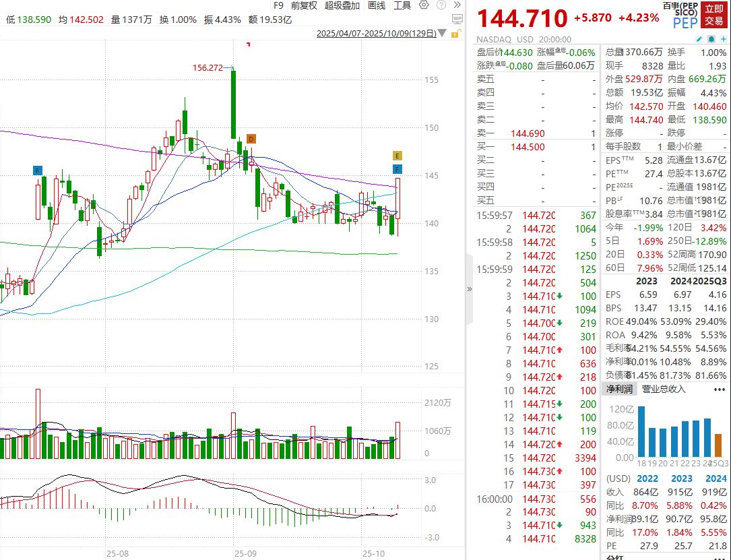The image size is (731, 560).
Task: Click the WP monitor icon
Action: [x=457, y=19]
